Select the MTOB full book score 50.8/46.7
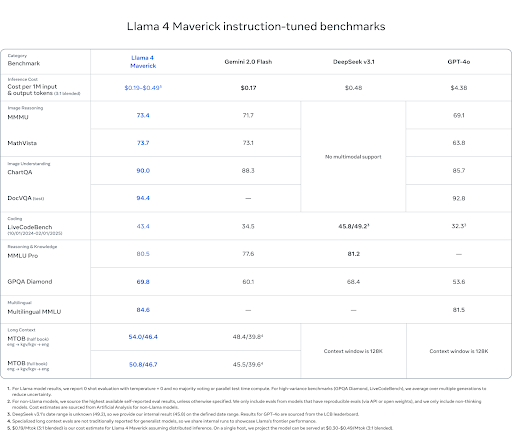The image size is (512, 437). pos(143,365)
